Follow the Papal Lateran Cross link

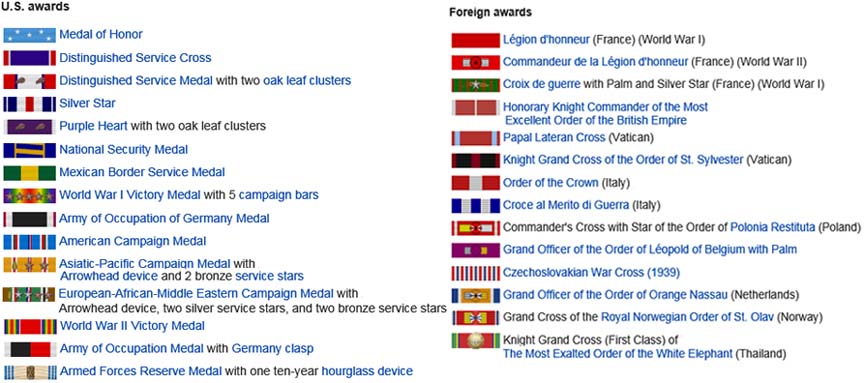[x=554, y=137]
